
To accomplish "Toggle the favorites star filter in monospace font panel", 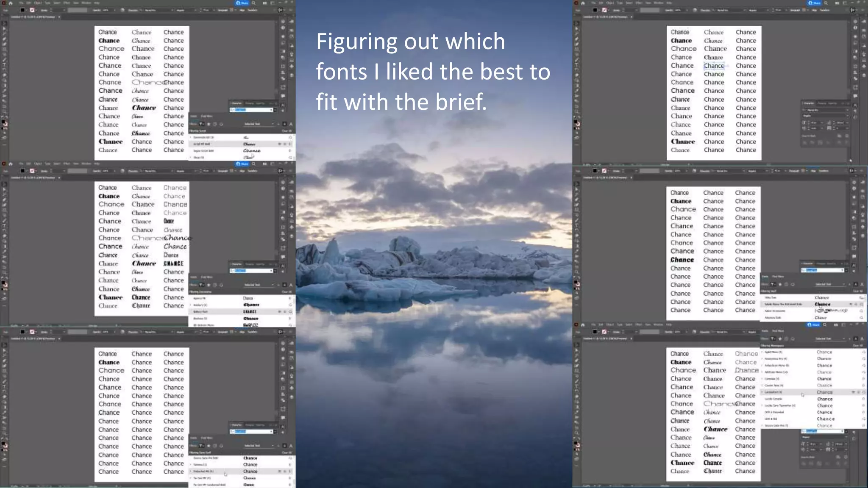I will (x=780, y=339).
